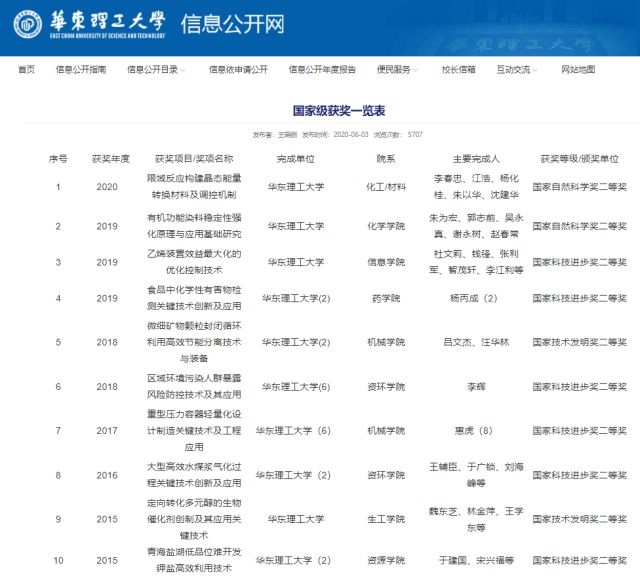Click the 完成单位 column header

pyautogui.click(x=296, y=159)
